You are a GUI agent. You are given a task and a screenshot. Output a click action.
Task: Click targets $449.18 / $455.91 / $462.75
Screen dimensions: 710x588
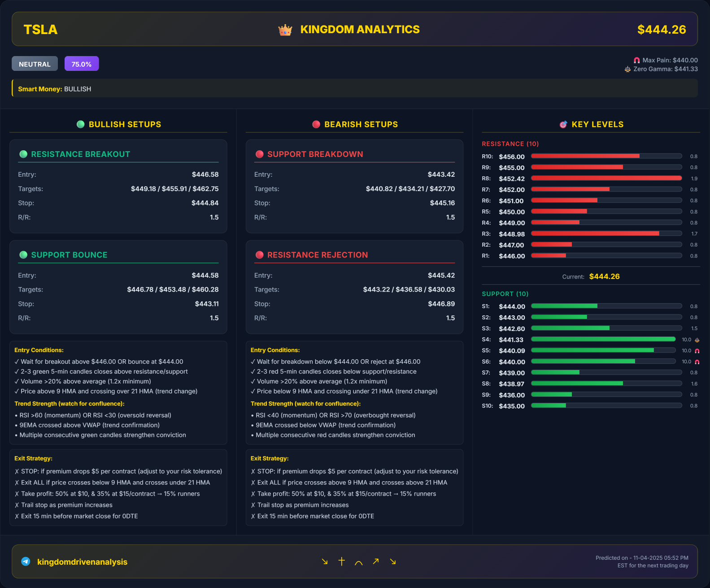coord(175,189)
